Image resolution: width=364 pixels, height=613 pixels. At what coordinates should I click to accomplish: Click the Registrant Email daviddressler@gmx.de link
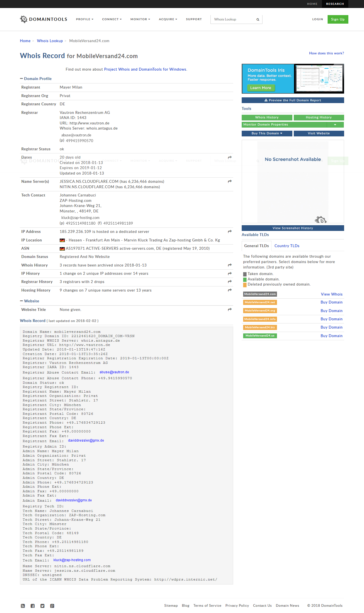(86, 440)
